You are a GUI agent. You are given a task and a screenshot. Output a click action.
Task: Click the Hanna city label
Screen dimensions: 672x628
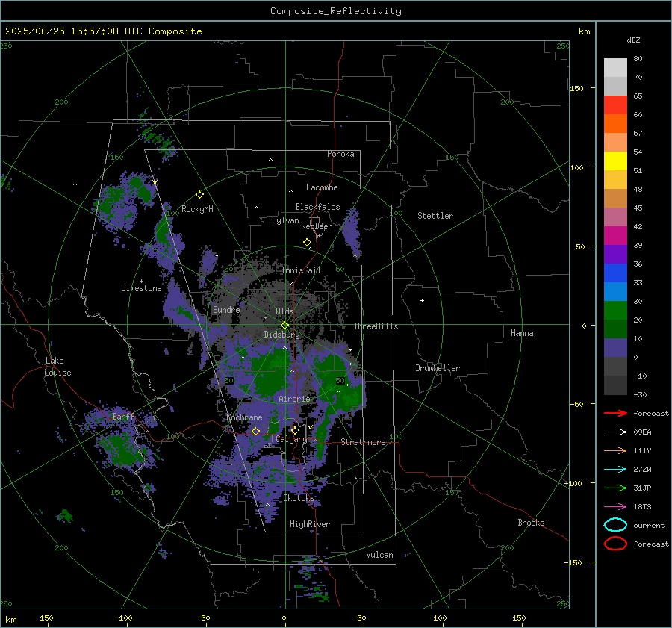[x=522, y=333]
